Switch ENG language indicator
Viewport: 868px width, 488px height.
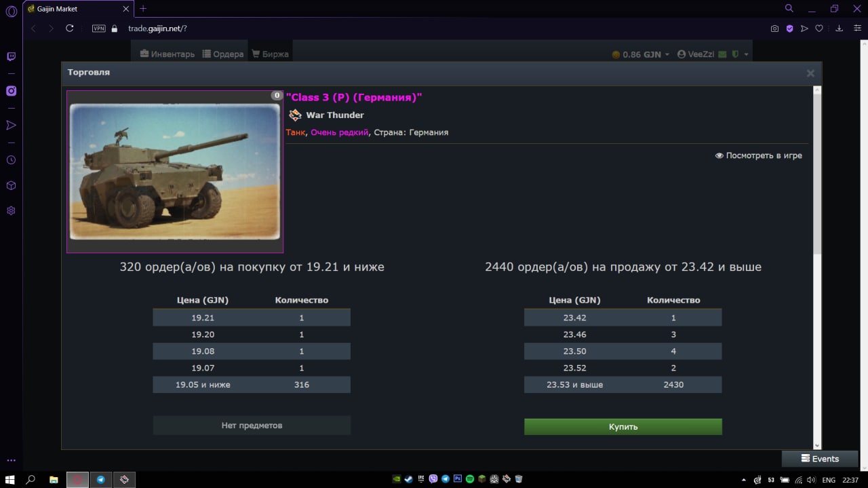click(828, 480)
